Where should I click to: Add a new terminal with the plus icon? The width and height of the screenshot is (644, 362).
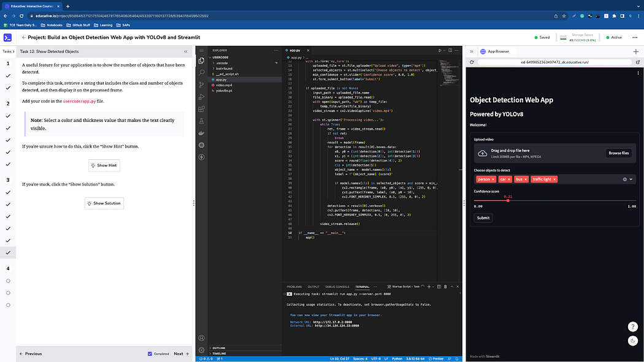(429, 287)
